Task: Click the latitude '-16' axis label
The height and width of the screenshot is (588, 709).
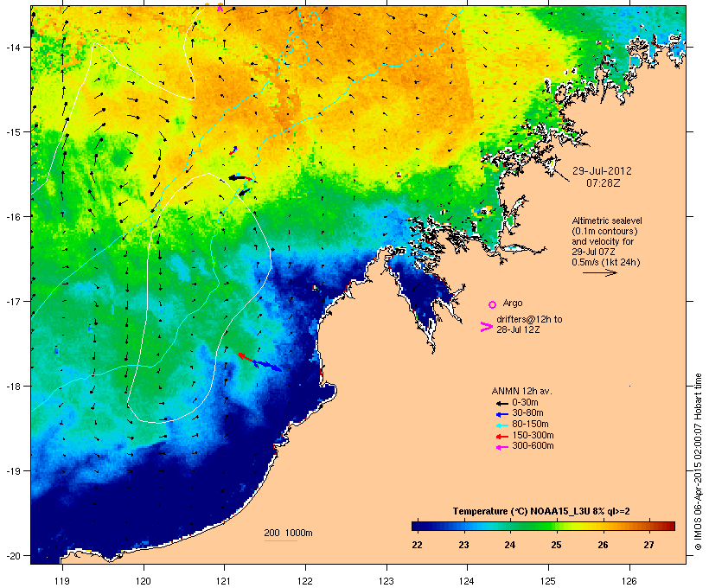Action: point(12,217)
